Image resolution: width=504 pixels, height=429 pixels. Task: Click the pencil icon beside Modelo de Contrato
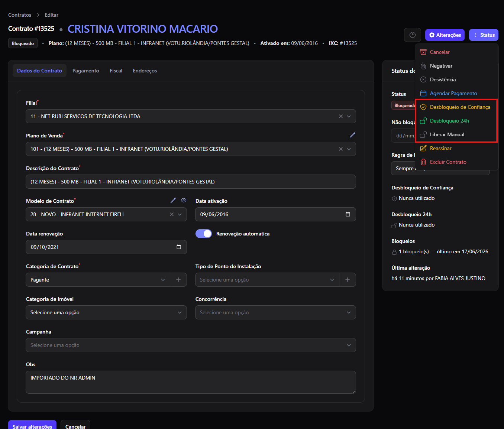[173, 200]
